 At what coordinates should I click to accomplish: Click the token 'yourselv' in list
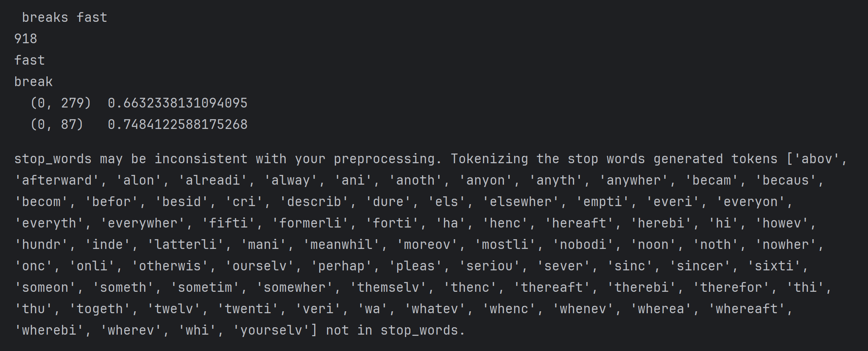point(271,330)
